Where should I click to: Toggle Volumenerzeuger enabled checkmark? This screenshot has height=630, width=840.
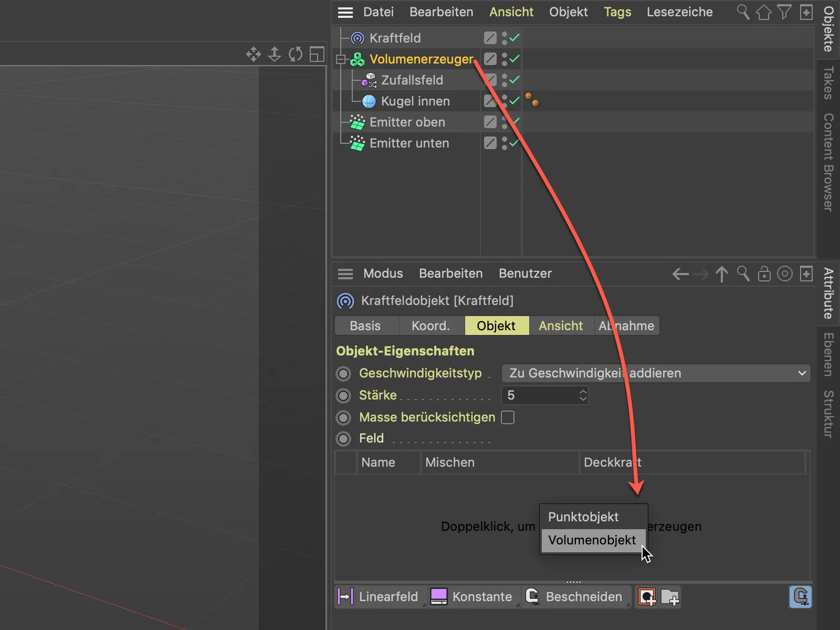[x=514, y=59]
